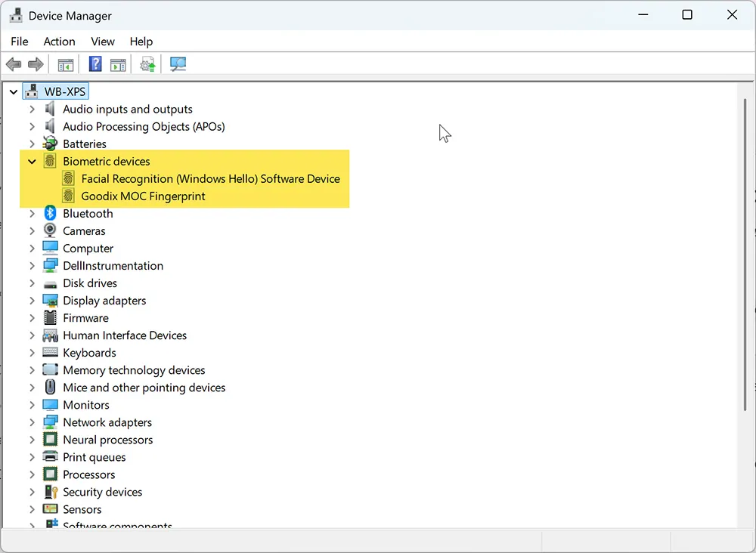
Task: Click the Cameras category webcam icon
Action: pos(50,230)
